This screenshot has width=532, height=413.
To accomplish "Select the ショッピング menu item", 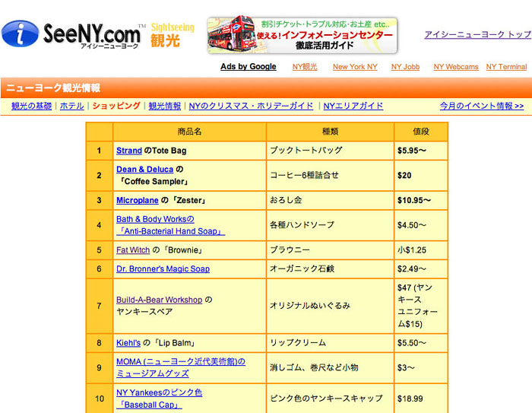I will (116, 106).
